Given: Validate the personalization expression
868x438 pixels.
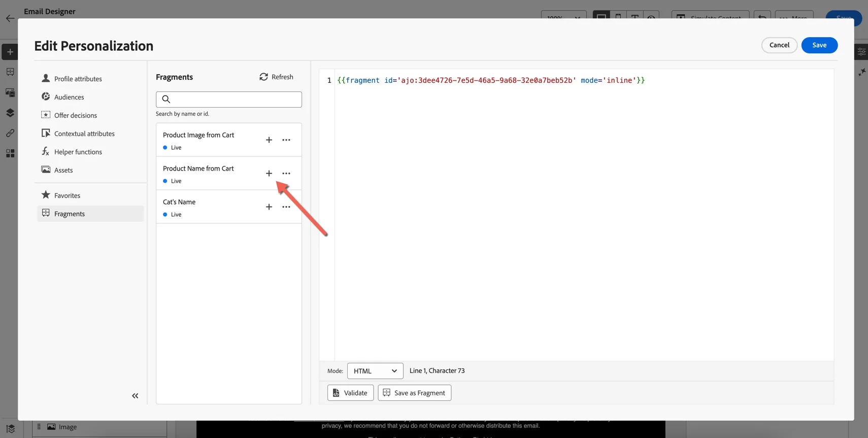Looking at the screenshot, I should (350, 393).
